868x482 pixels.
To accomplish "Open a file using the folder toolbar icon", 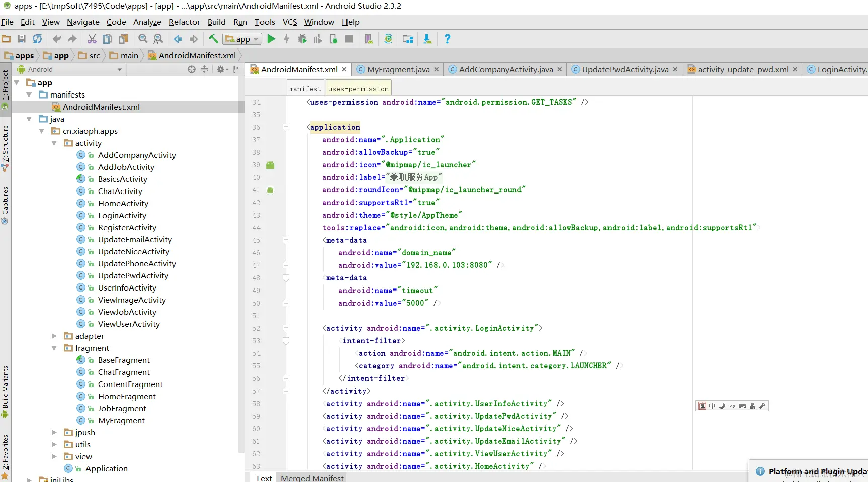I will (x=6, y=39).
